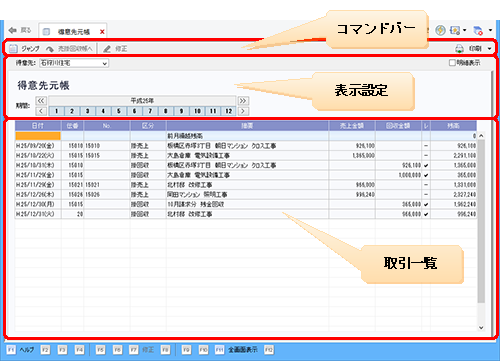The height and width of the screenshot is (361, 500).
Task: Select month 10 in the period bar
Action: click(197, 111)
